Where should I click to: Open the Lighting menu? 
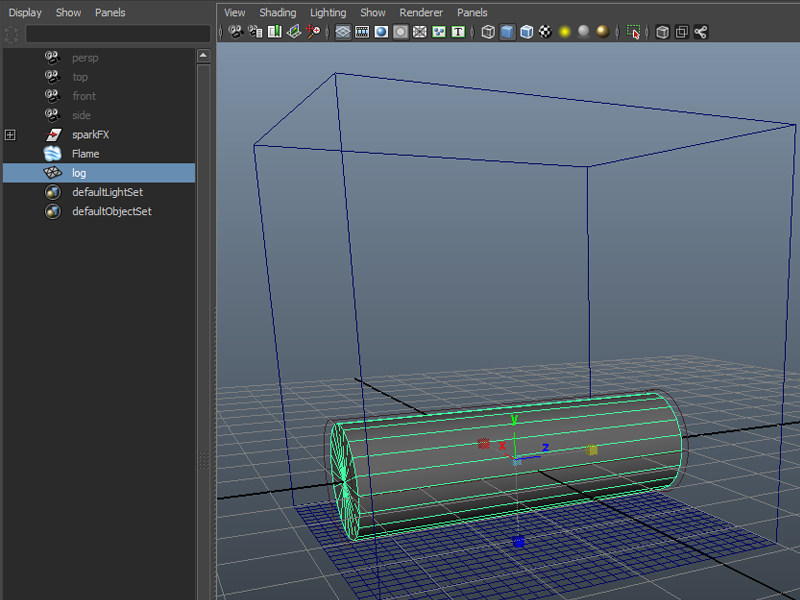click(x=328, y=13)
